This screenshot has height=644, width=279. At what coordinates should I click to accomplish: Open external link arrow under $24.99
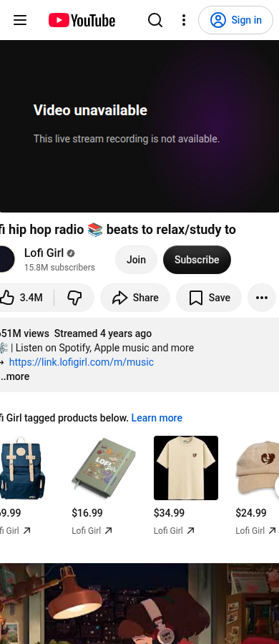(x=272, y=531)
